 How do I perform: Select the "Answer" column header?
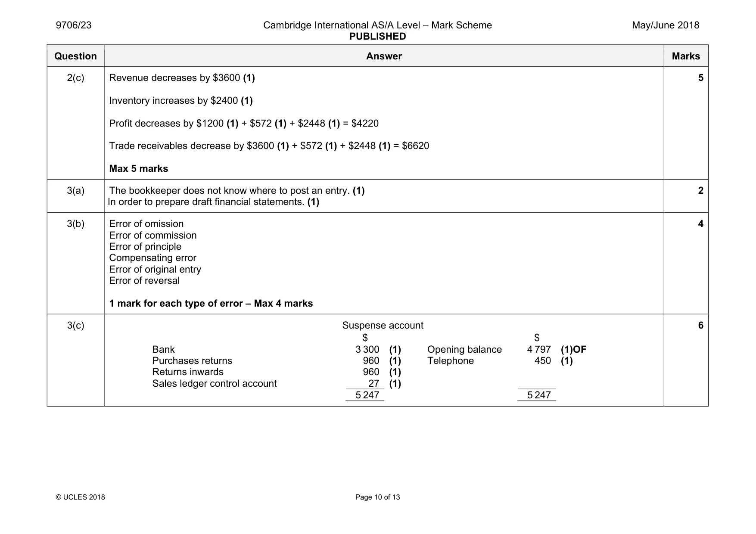[384, 56]
